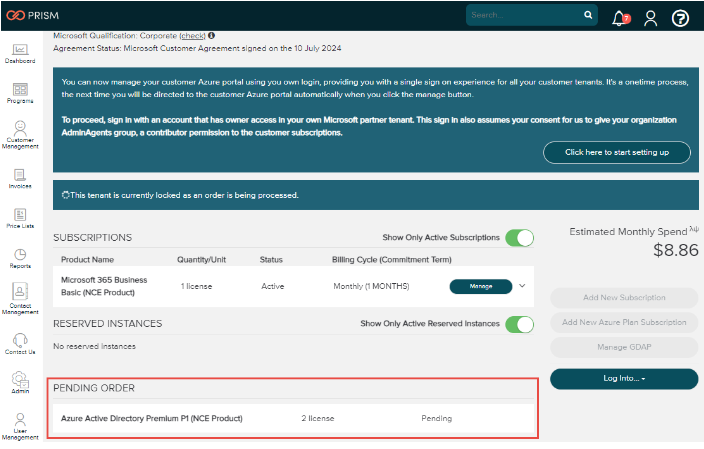
Task: Open the notifications bell icon
Action: point(620,17)
